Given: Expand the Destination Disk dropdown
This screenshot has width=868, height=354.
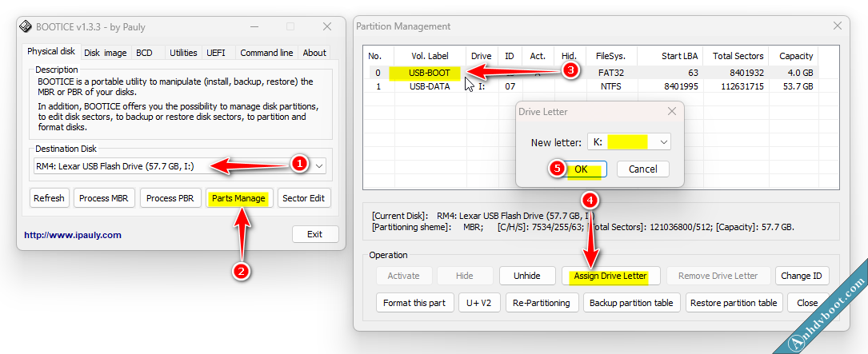Looking at the screenshot, I should click(319, 165).
